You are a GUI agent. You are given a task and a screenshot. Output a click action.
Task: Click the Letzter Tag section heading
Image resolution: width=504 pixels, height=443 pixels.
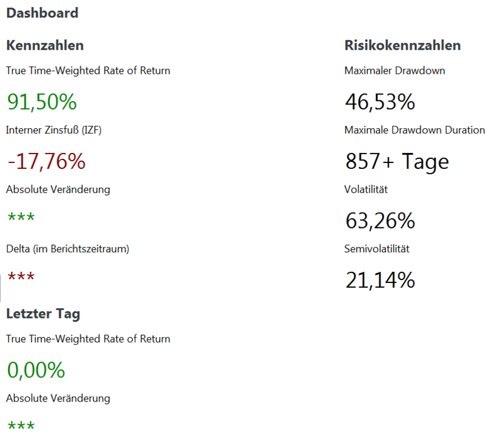click(x=42, y=314)
